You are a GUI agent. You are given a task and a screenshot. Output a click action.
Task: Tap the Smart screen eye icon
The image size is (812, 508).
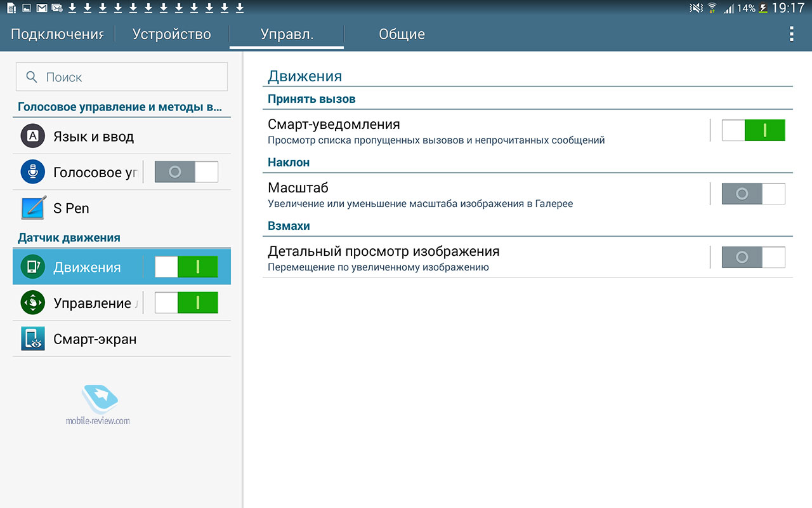[33, 338]
